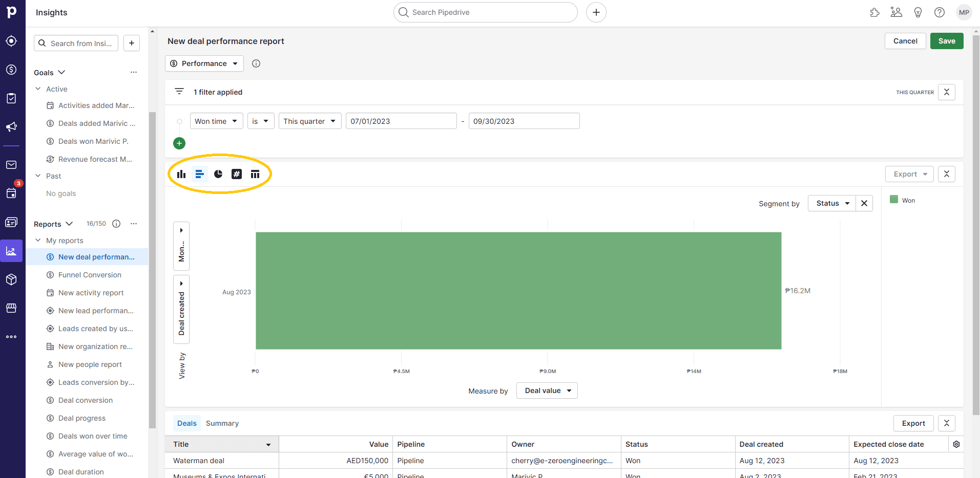Open the Mail envelope icon in sidebar
980x478 pixels.
coord(11,165)
